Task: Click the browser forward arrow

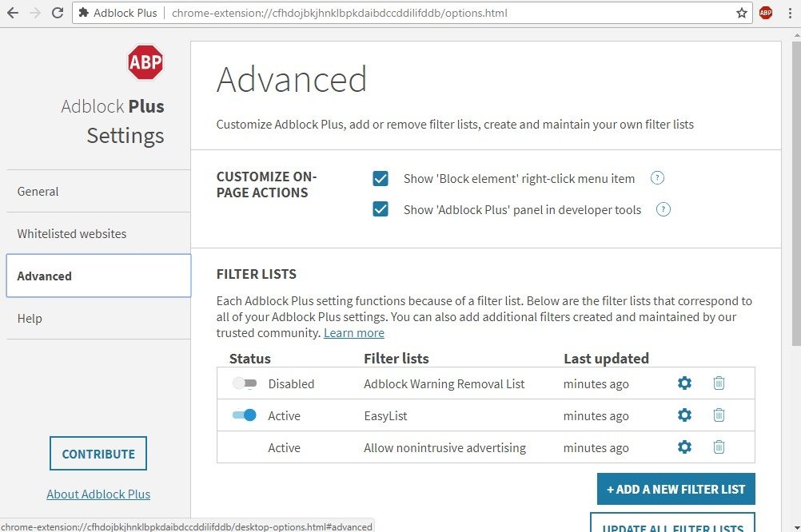Action: 35,13
